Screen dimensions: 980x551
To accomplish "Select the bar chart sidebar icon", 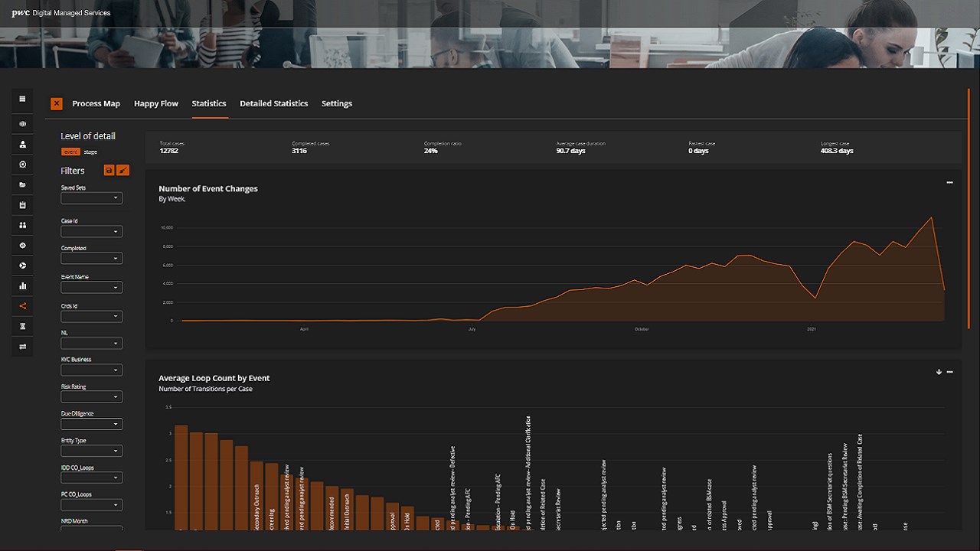I will point(23,286).
